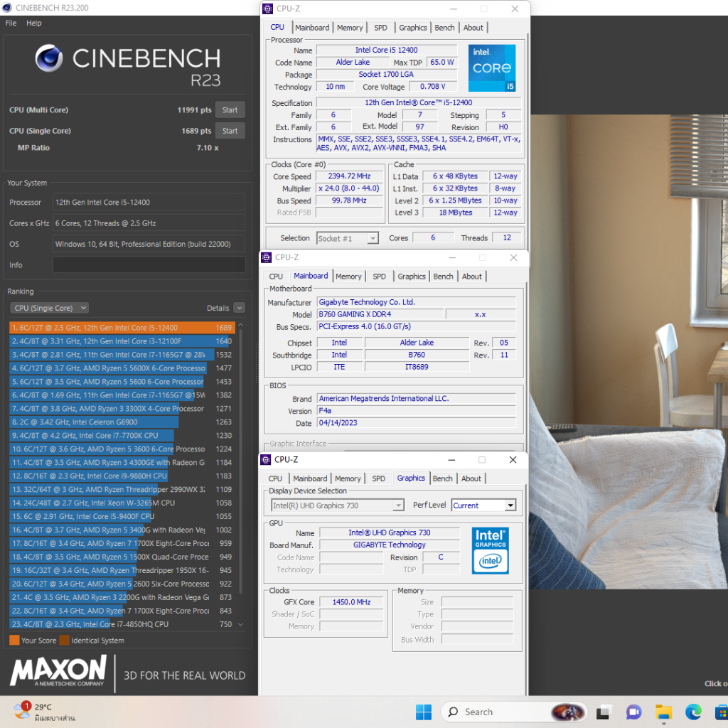Open Microsoft Store from the taskbar
The height and width of the screenshot is (728, 728).
(x=722, y=712)
